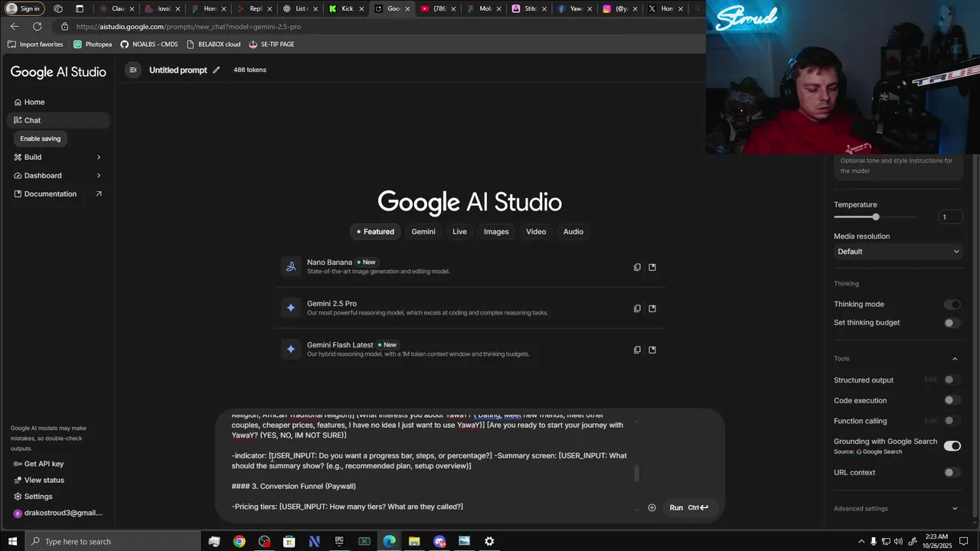The image size is (980, 551).
Task: Click the Run button
Action: pyautogui.click(x=688, y=507)
